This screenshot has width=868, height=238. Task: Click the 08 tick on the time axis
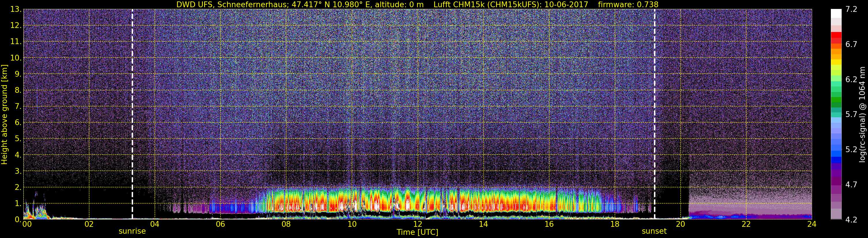(x=286, y=224)
